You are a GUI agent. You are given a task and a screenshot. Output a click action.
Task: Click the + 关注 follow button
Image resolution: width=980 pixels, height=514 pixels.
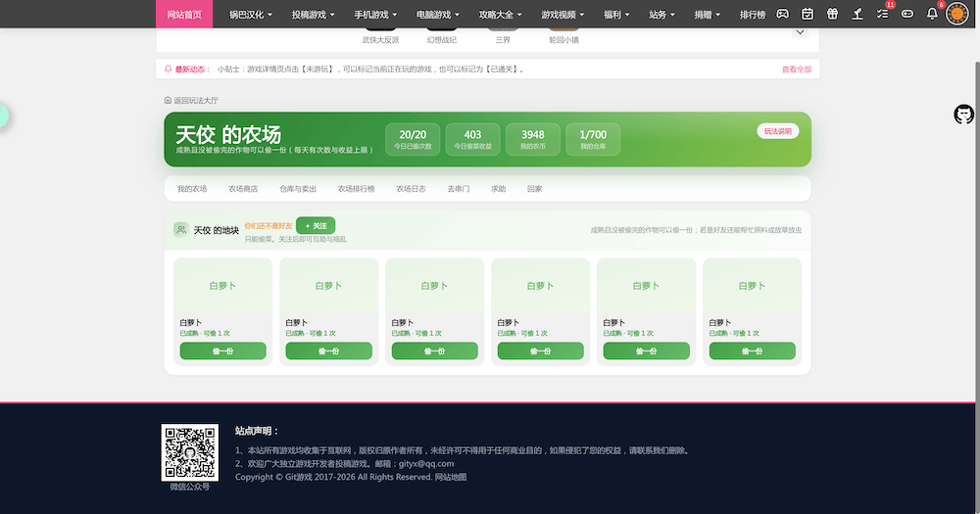316,225
